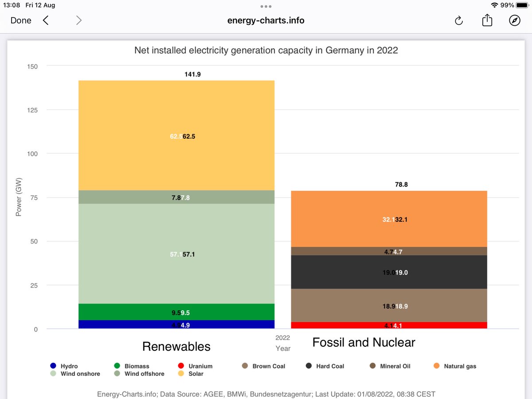Tap the Done button

click(21, 20)
